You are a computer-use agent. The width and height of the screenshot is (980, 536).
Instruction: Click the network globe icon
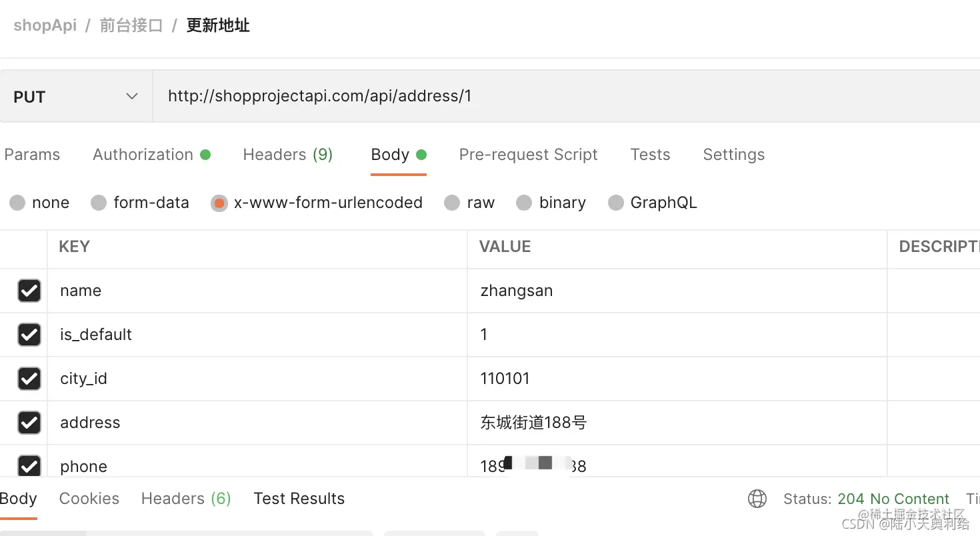coord(757,499)
